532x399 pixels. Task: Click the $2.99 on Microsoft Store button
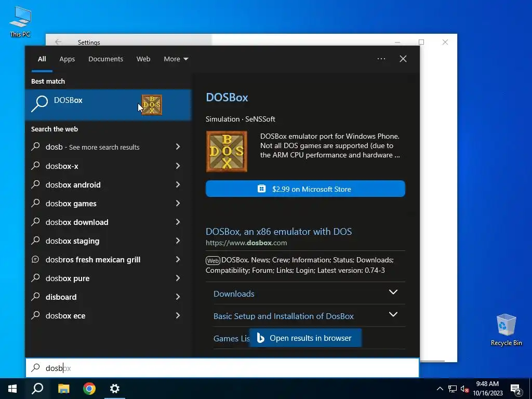tap(305, 189)
